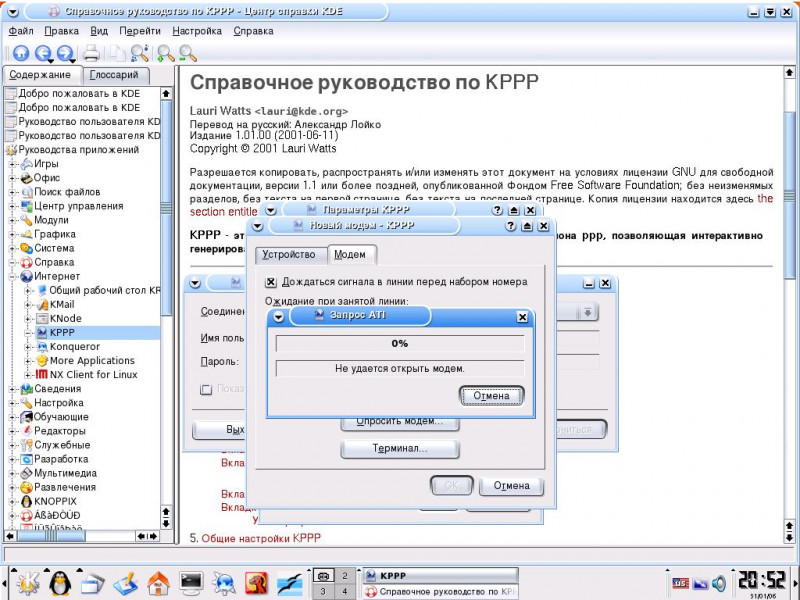Expand the KMail tree node

[29, 305]
